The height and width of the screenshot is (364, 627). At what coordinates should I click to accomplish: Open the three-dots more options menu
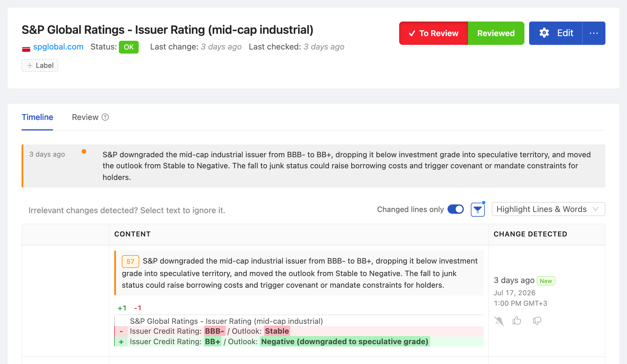(594, 33)
